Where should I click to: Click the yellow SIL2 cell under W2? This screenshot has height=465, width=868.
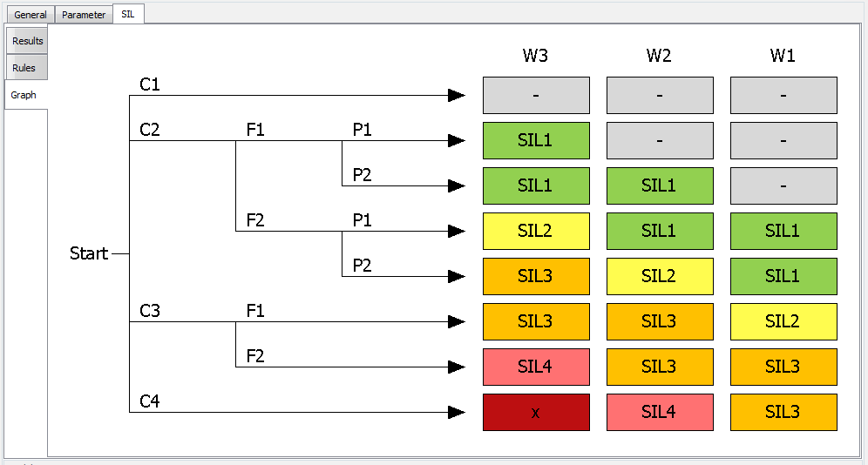660,276
